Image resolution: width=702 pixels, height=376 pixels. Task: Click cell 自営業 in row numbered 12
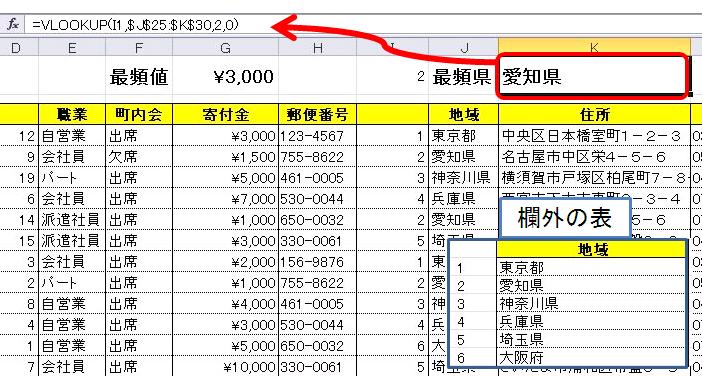pos(72,136)
